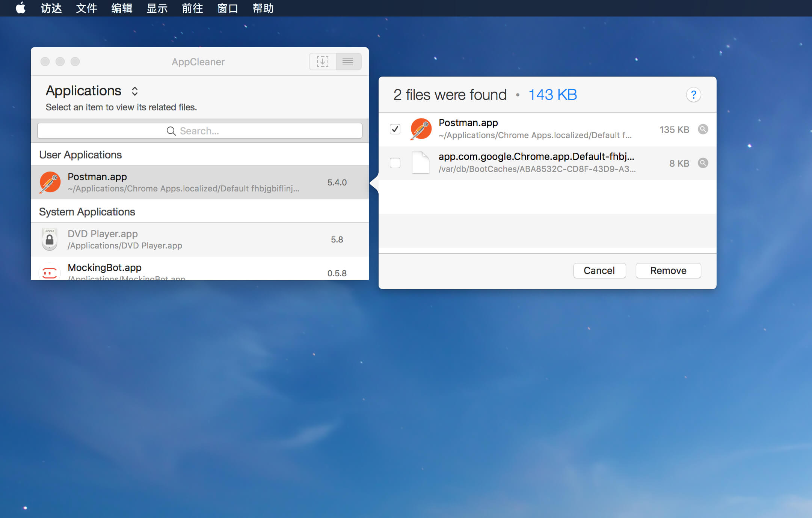Click the 2 files were found heading

[450, 95]
